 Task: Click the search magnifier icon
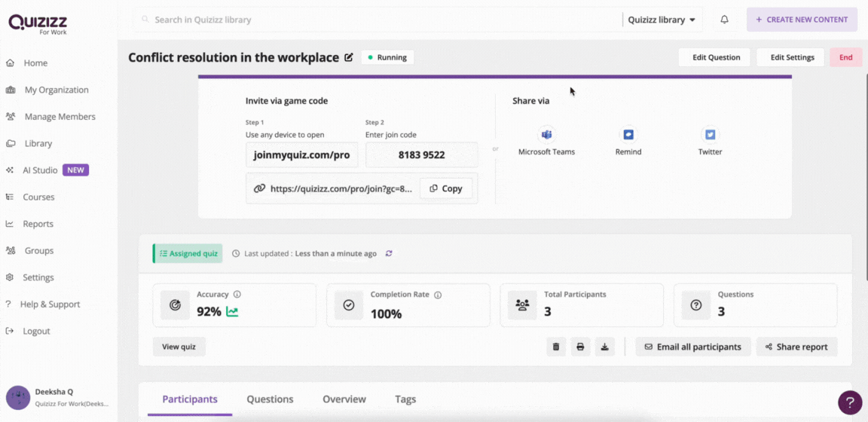[145, 20]
